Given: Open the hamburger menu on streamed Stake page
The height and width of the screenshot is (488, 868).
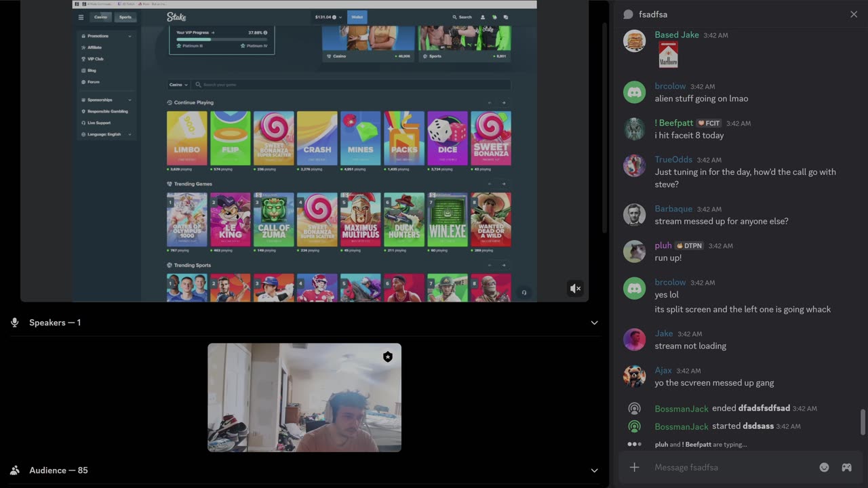Looking at the screenshot, I should (x=81, y=17).
